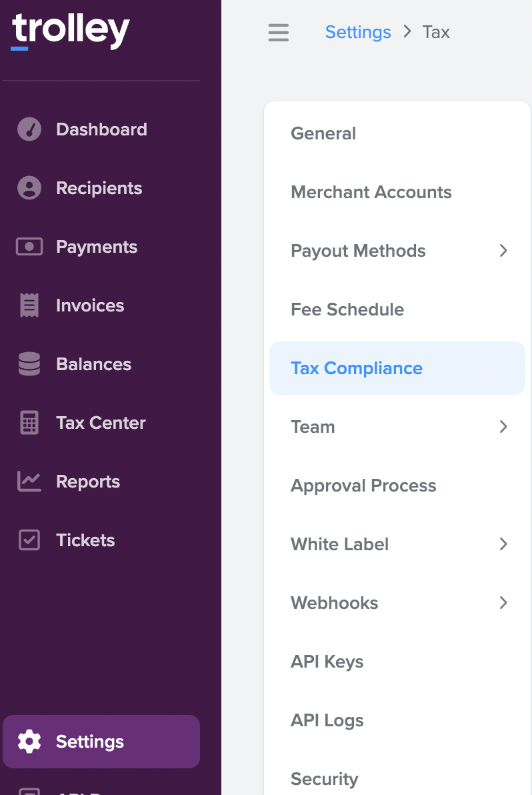
Task: Click the Tax Center calculator icon
Action: point(29,423)
